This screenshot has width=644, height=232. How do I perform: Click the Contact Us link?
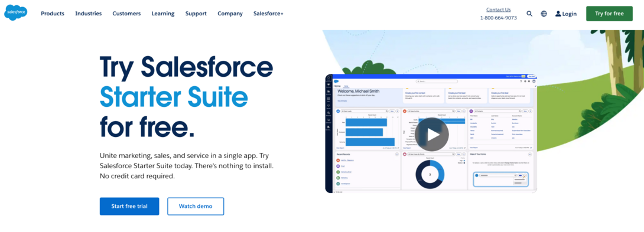[x=498, y=9]
